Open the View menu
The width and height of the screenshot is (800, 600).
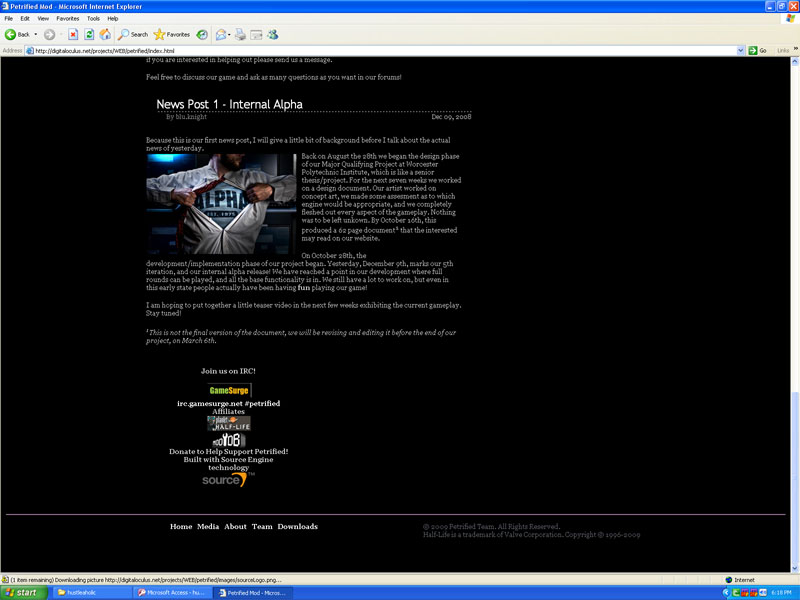point(43,18)
